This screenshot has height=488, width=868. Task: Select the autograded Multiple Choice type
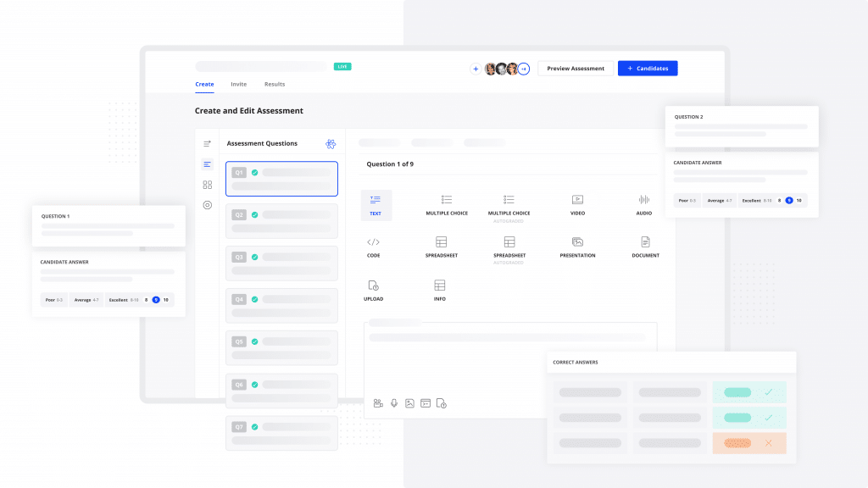[x=509, y=208]
